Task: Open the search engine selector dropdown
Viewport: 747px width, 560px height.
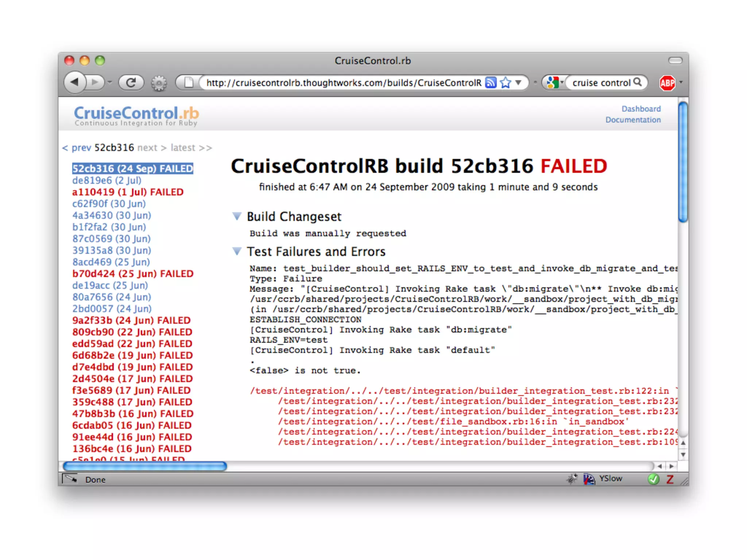Action: [555, 83]
